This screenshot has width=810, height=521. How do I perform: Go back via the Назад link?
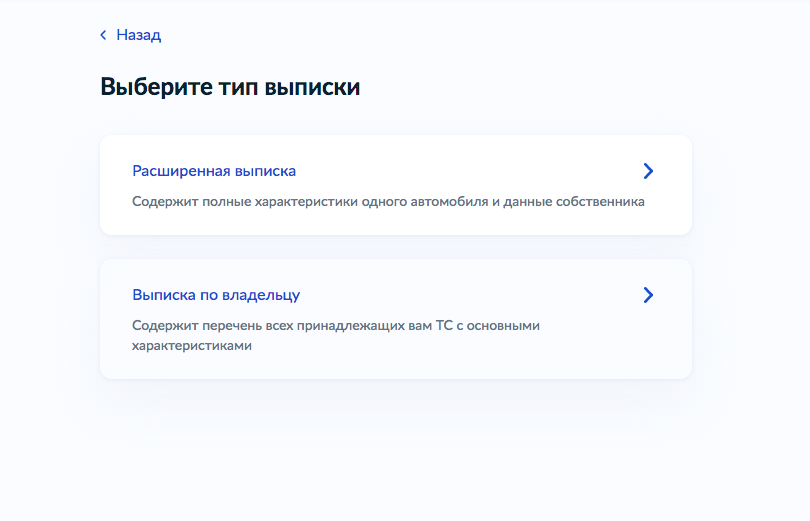click(x=138, y=35)
